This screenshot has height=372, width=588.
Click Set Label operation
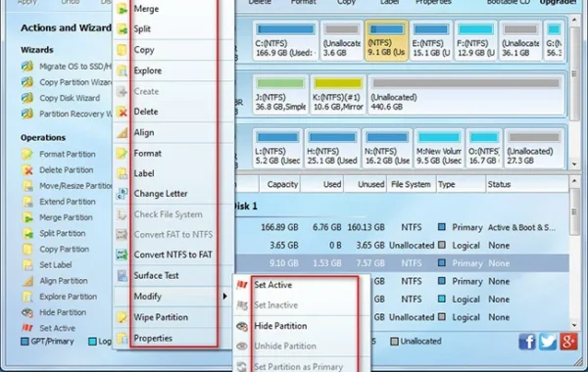[x=56, y=265]
